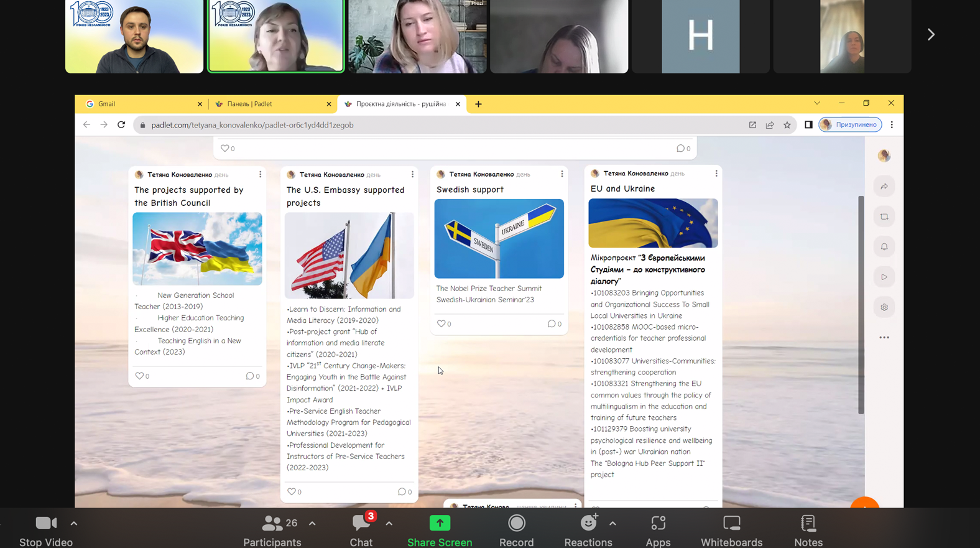Open Padlet settings gear in sidebar
The width and height of the screenshot is (980, 548).
point(884,307)
